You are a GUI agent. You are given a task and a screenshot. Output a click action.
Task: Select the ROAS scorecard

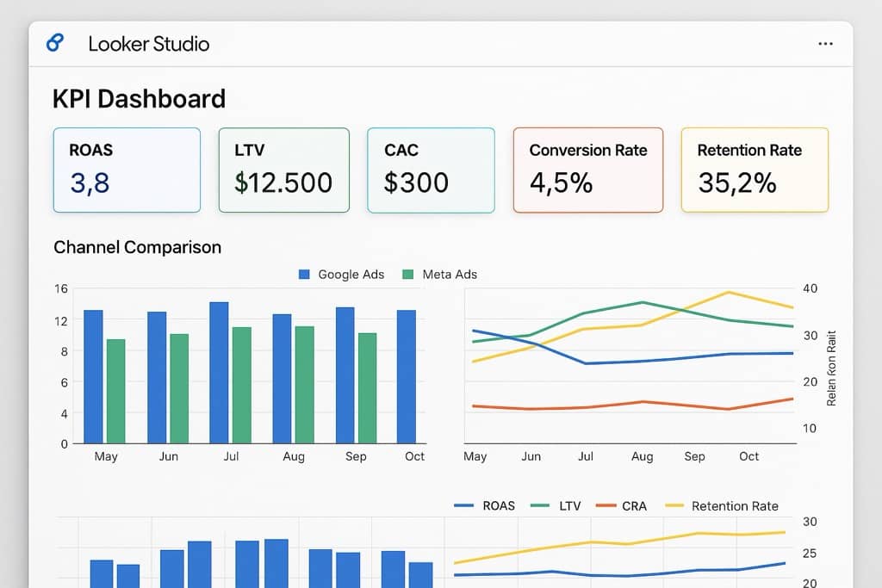tap(127, 170)
